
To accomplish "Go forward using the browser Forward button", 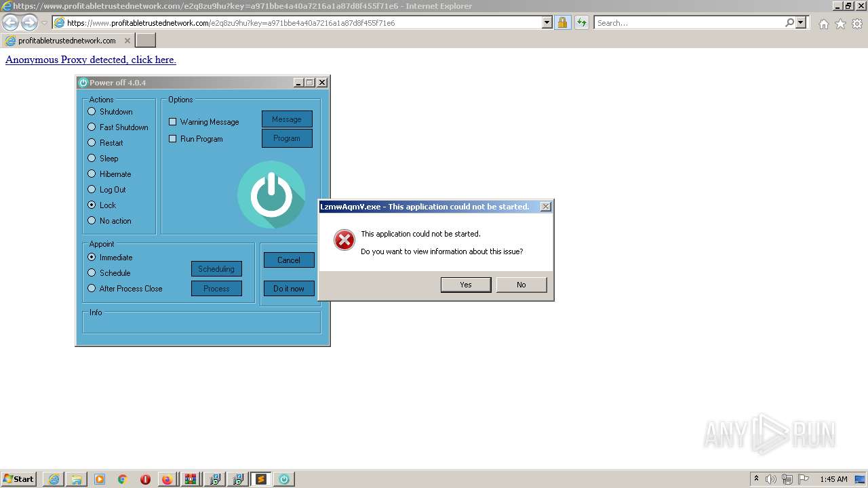I will (29, 22).
